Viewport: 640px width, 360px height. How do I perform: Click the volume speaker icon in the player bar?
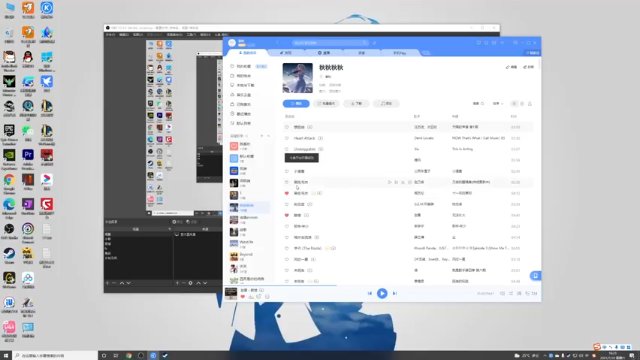point(502,293)
